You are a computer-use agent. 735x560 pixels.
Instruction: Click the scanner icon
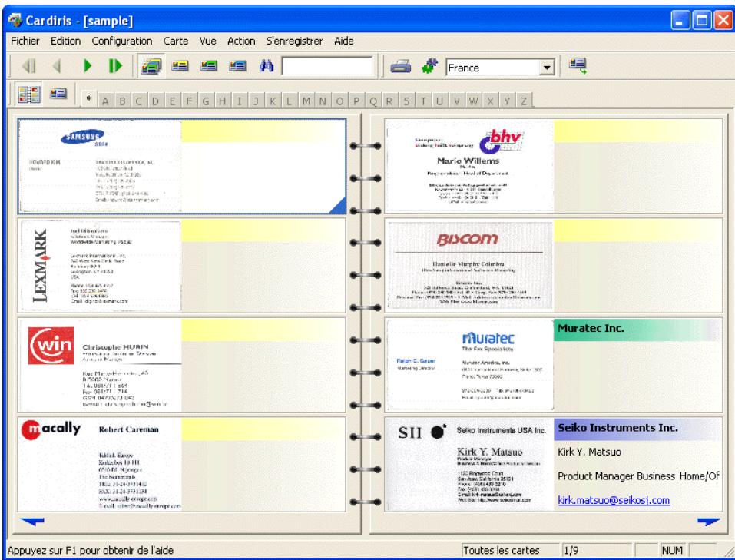[x=401, y=66]
